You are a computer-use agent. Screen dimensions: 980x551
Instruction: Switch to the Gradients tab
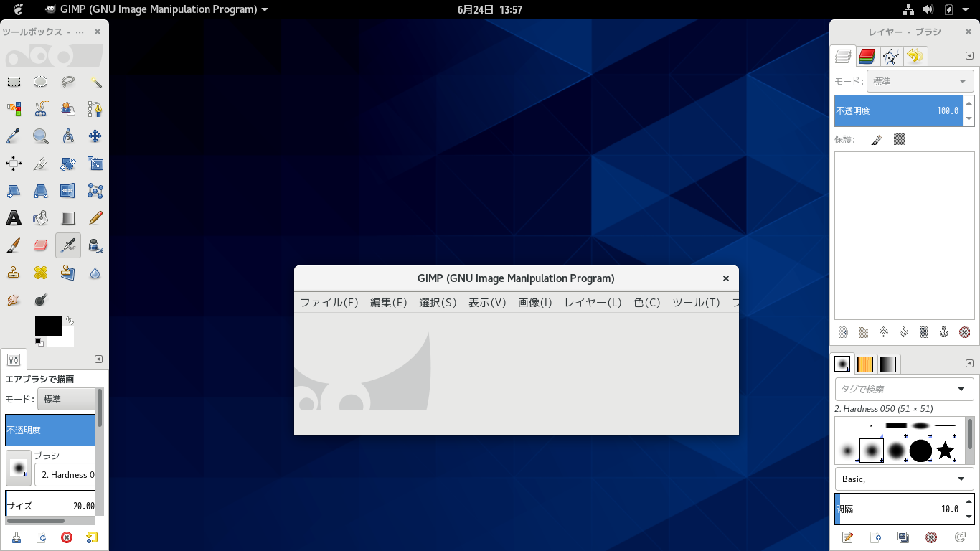coord(888,364)
